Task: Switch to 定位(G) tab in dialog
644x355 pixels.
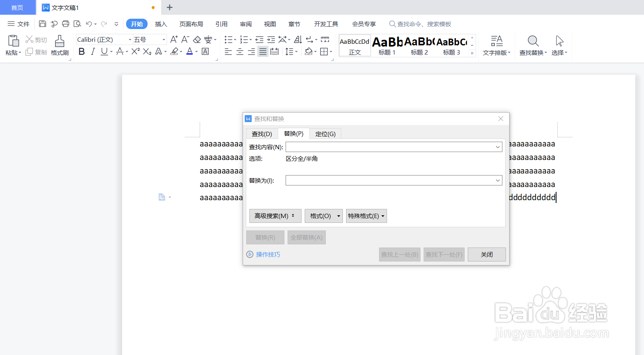Action: point(325,134)
